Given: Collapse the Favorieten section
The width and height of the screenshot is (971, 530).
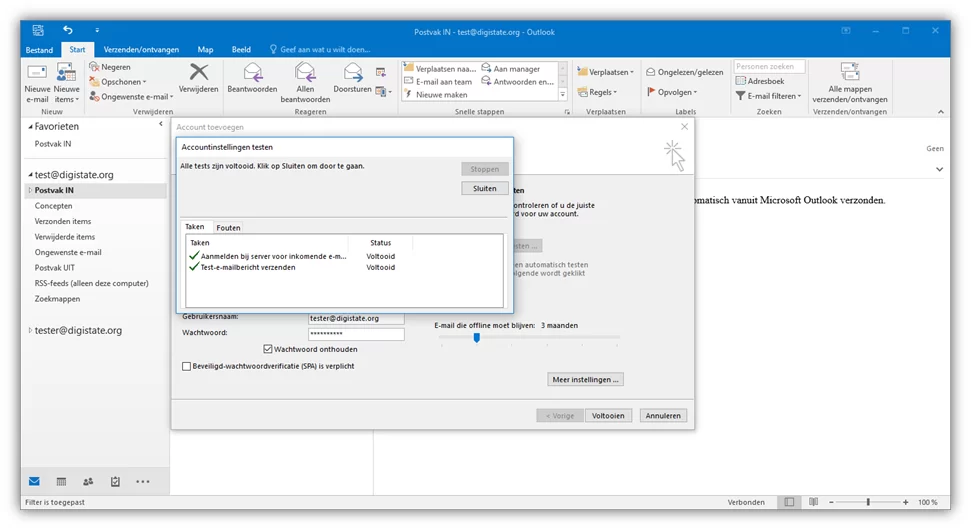Looking at the screenshot, I should 30,126.
